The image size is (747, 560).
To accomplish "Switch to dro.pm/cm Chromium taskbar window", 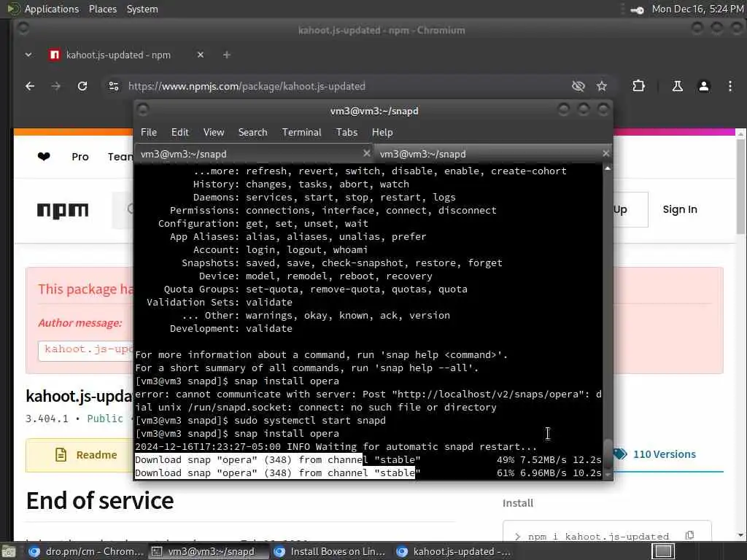I will point(86,551).
